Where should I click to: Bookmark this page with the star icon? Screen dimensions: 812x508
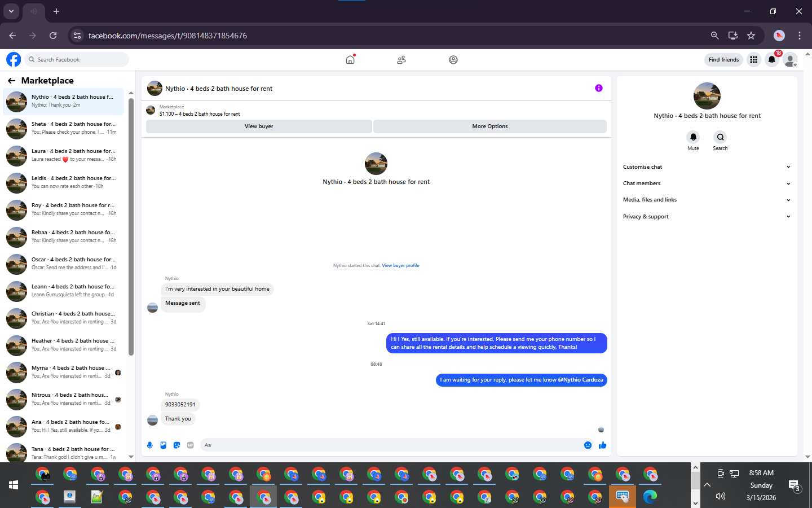tap(751, 36)
